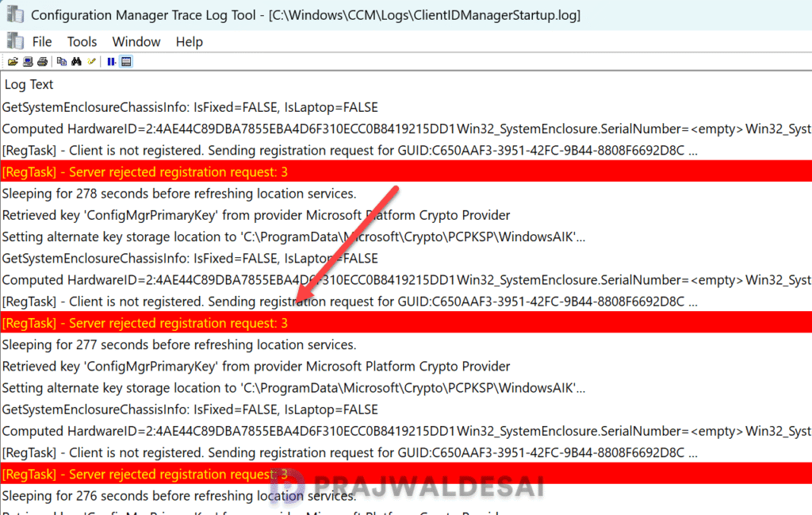Select the 'Retrieved key' row below 'Sleeping for 278'
Viewport: 812px width, 515px height.
406,216
